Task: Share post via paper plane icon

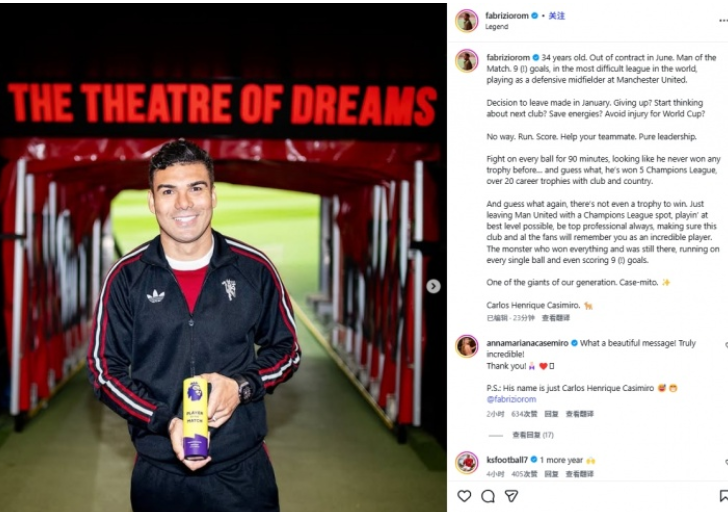Action: pos(511,496)
